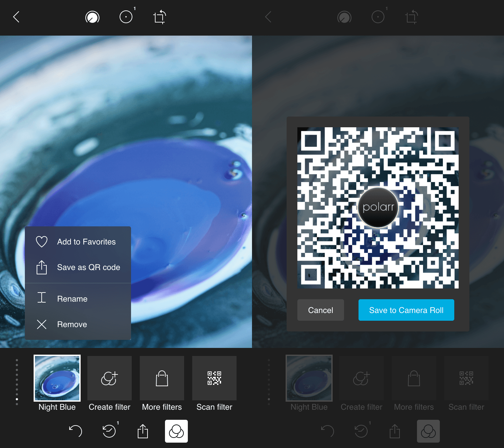The width and height of the screenshot is (504, 448).
Task: Tap the dimmed undo arrow on right screen
Action: [328, 431]
